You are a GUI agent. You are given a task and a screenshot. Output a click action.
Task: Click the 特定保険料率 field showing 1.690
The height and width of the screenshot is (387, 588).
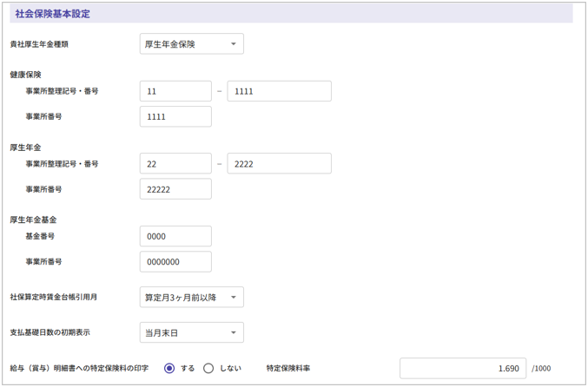(x=462, y=369)
